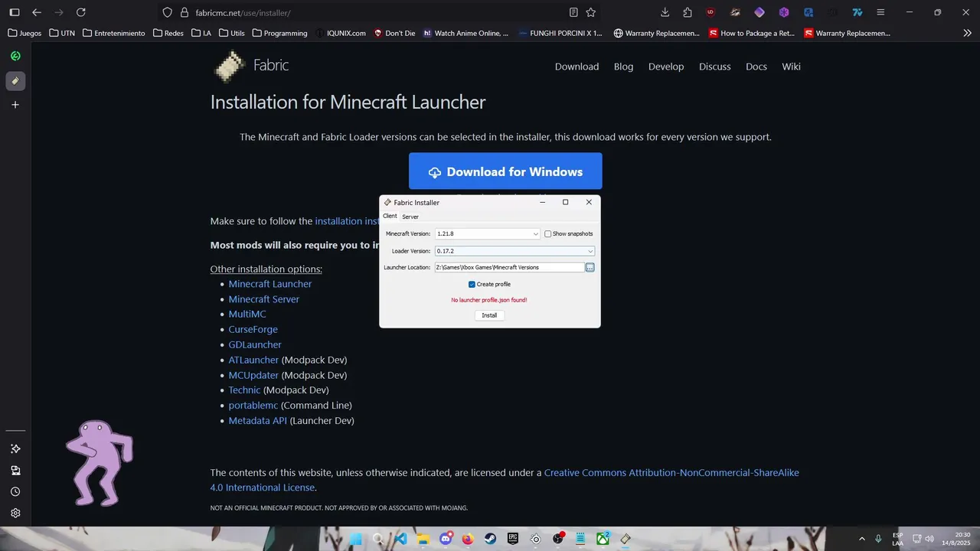Open the Metadata API link
The width and height of the screenshot is (980, 551).
click(257, 421)
